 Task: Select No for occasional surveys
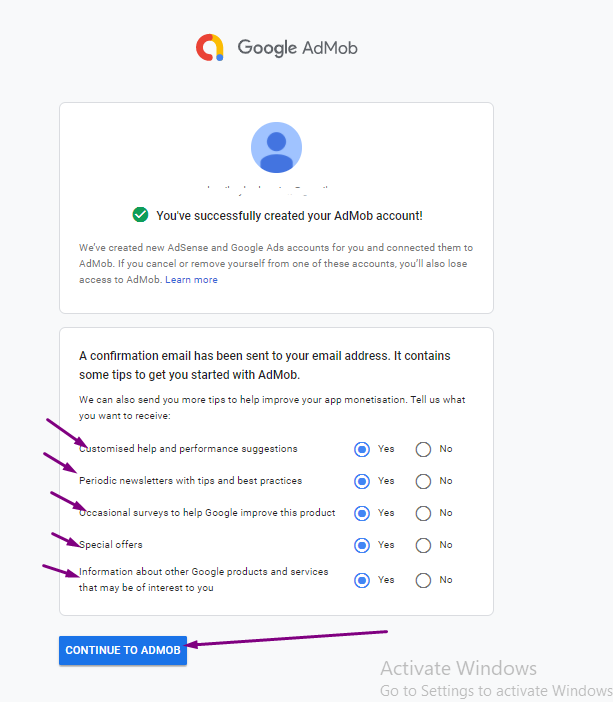(x=423, y=513)
